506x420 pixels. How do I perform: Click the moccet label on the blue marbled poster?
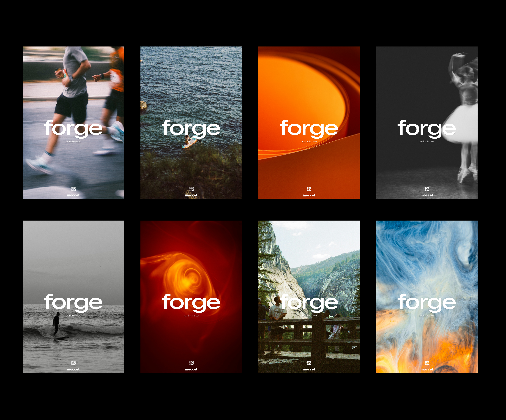coord(427,369)
